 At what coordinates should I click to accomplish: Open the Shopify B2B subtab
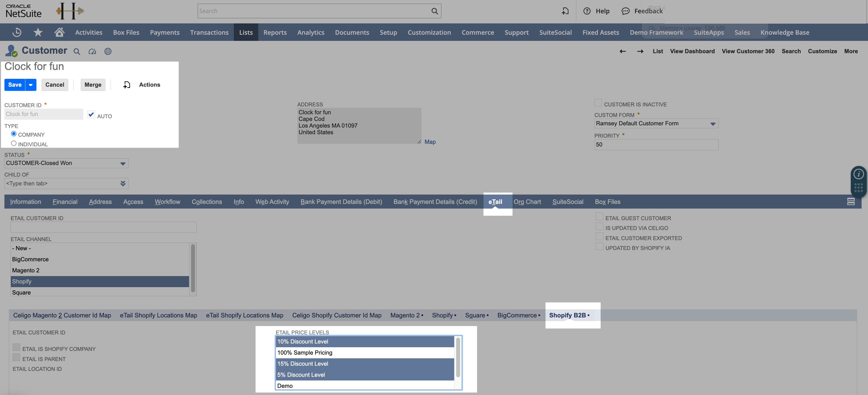569,315
